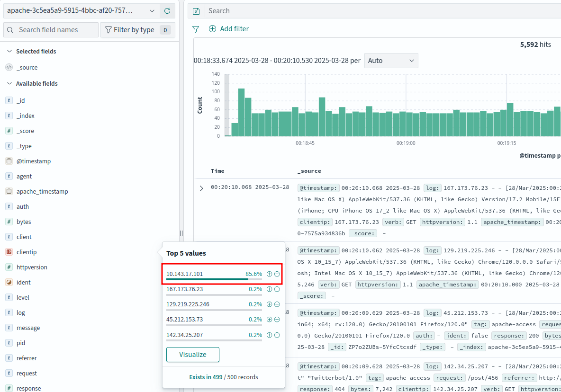Filter for value 142.34.25.207 plus icon

point(270,335)
